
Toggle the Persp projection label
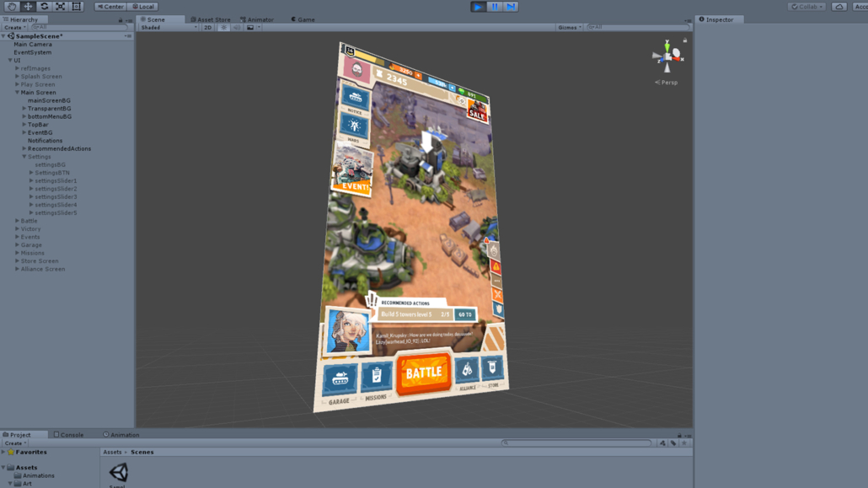666,83
